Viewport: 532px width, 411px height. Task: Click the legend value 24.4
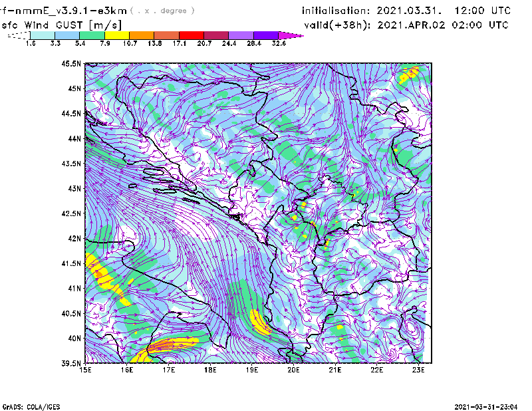[229, 43]
